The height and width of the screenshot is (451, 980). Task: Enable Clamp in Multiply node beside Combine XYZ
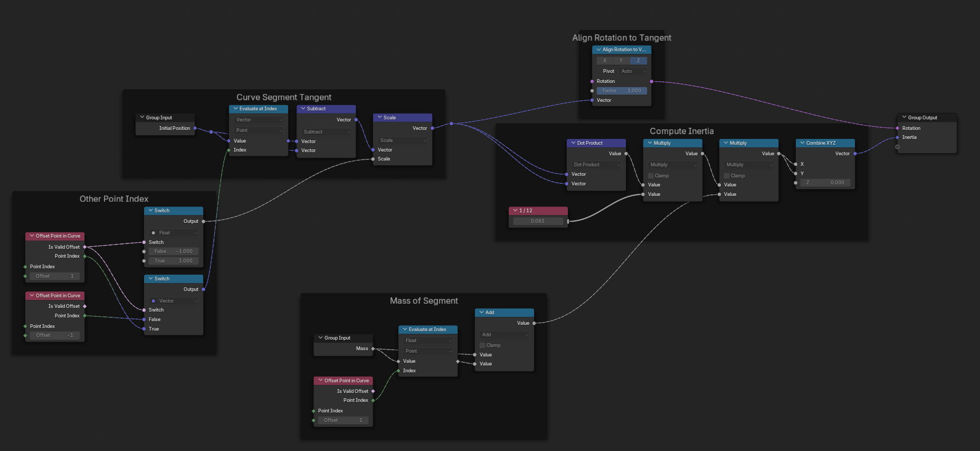[727, 176]
